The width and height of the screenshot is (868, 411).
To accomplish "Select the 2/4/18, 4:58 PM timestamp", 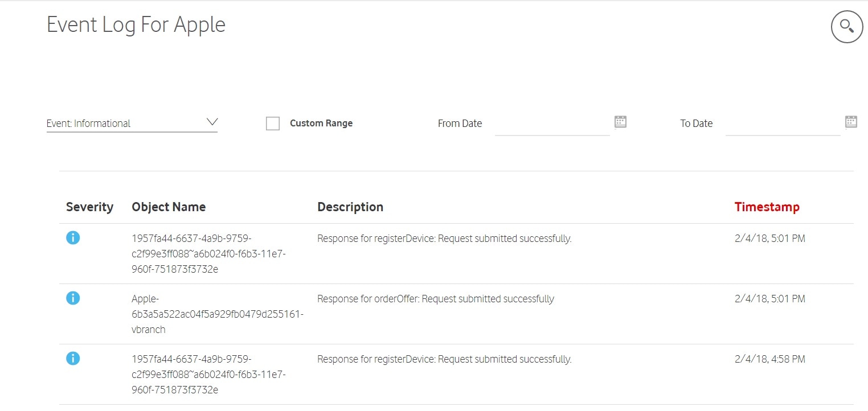I will click(x=770, y=359).
